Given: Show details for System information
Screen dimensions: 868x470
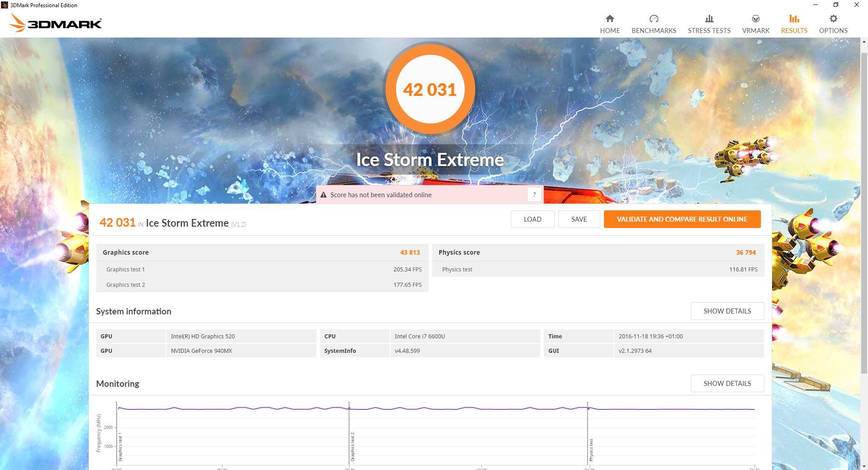Looking at the screenshot, I should pos(727,311).
